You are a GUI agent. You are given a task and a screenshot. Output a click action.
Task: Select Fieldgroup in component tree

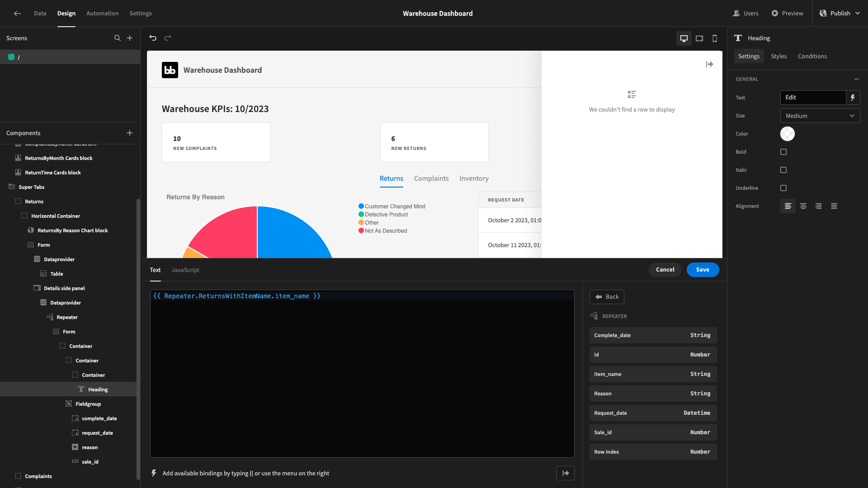click(x=88, y=404)
